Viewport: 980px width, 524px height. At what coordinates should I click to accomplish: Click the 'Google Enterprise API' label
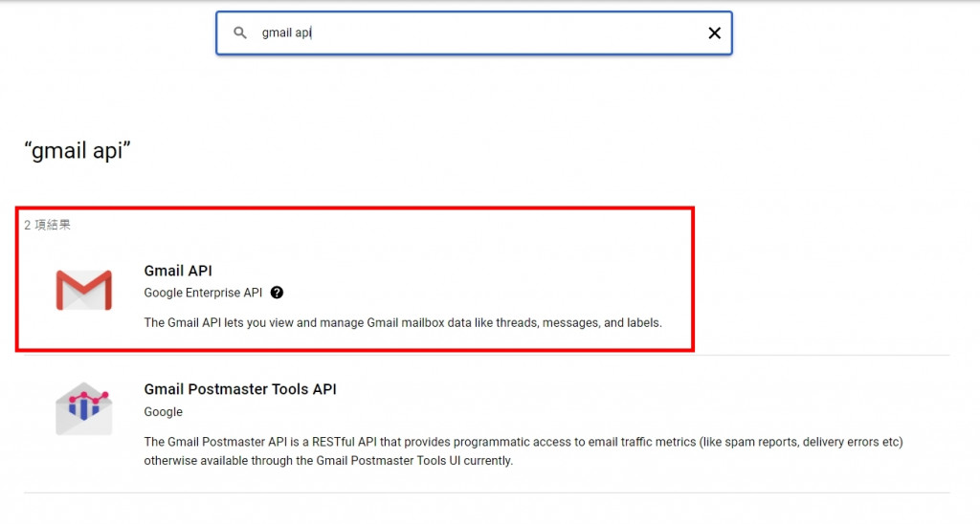click(203, 293)
